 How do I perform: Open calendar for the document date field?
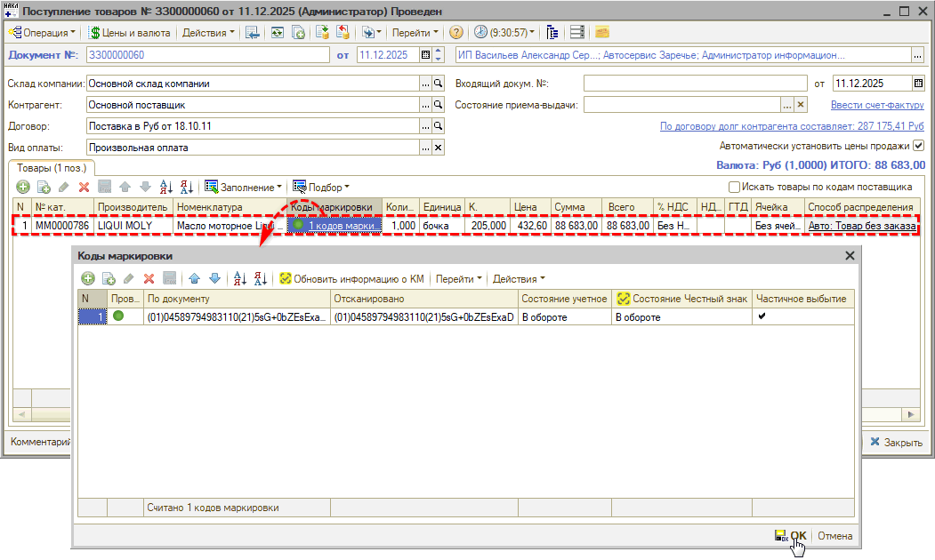(x=425, y=55)
